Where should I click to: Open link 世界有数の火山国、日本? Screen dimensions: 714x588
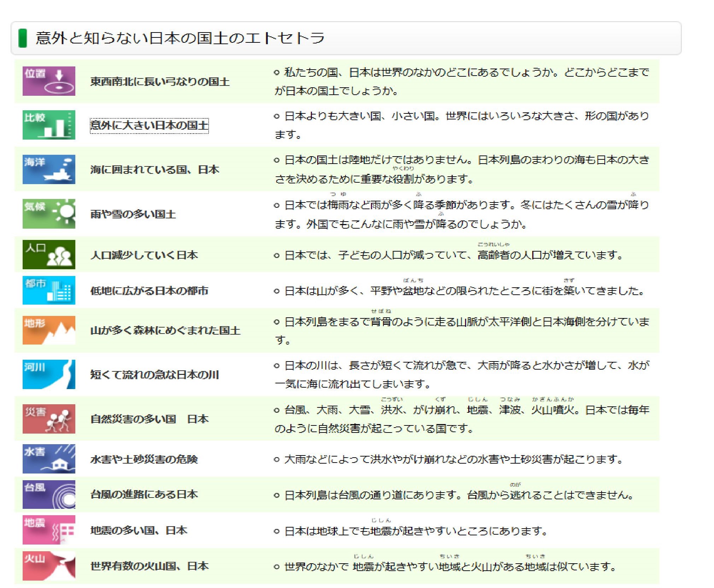click(x=149, y=566)
